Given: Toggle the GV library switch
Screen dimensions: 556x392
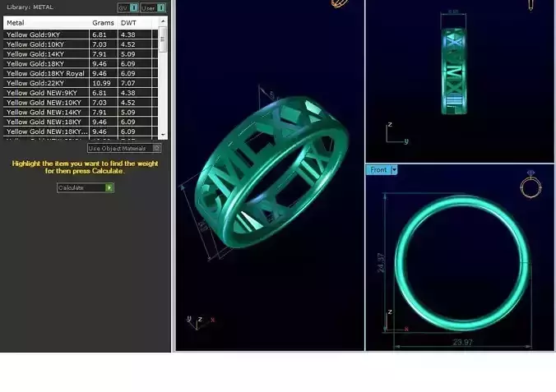Looking at the screenshot, I should pyautogui.click(x=128, y=7).
